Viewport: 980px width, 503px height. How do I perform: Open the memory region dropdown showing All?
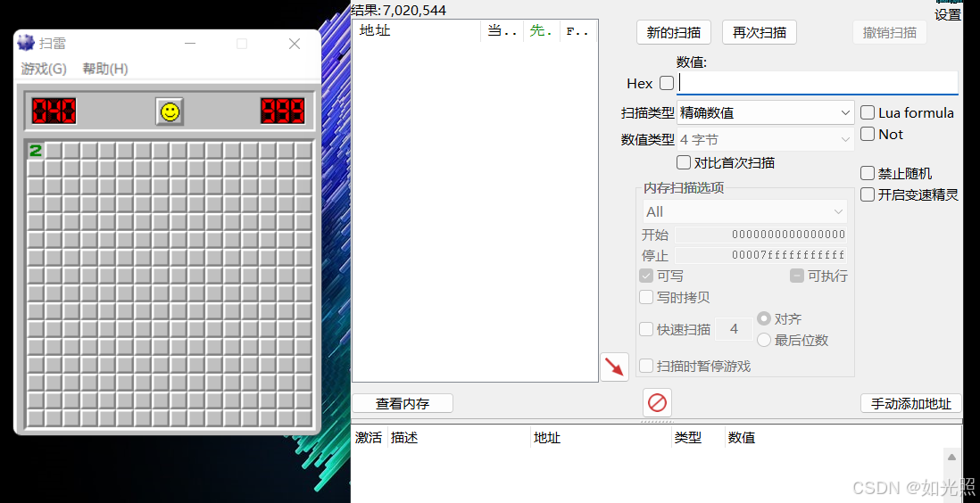tap(745, 212)
